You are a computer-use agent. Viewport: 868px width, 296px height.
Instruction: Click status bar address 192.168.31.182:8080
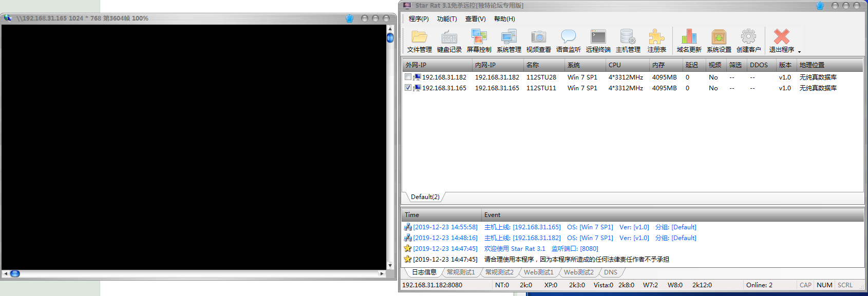(432, 285)
